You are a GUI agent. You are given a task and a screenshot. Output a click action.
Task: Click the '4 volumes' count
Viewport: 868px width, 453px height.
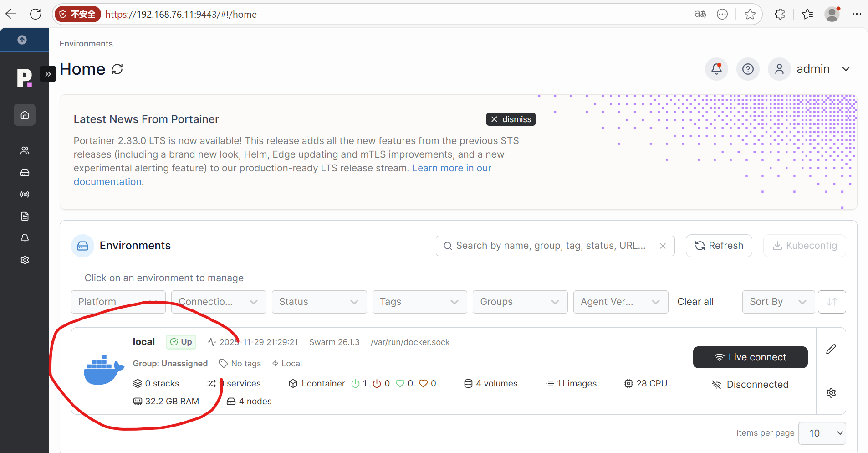[491, 384]
